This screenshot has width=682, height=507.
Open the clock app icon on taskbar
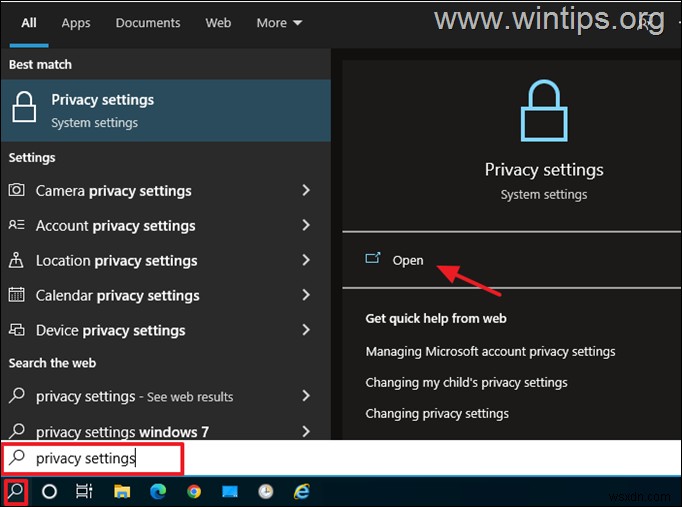coord(266,491)
